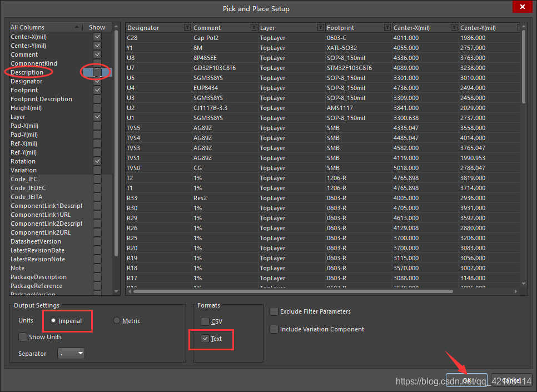Toggle the Text format checkbox

pyautogui.click(x=205, y=339)
